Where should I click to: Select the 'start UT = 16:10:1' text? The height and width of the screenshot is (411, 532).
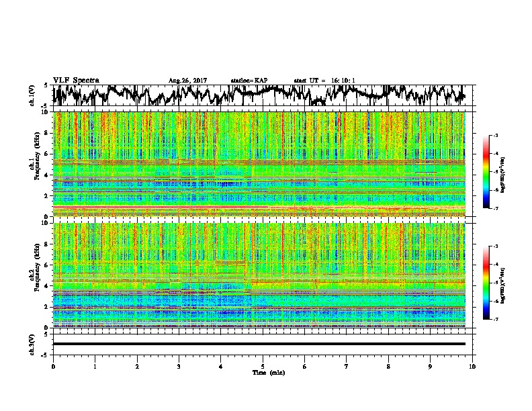click(324, 81)
